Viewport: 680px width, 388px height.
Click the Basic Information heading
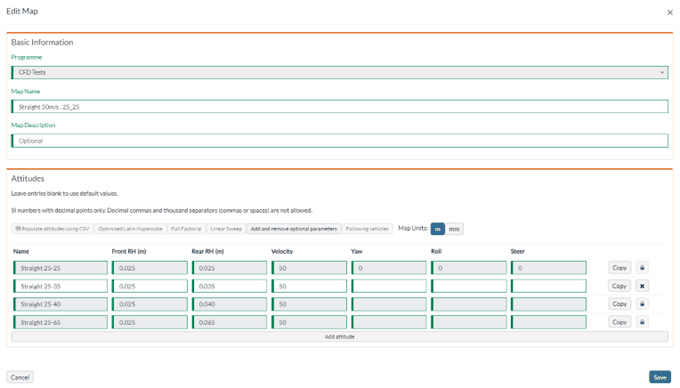point(42,42)
